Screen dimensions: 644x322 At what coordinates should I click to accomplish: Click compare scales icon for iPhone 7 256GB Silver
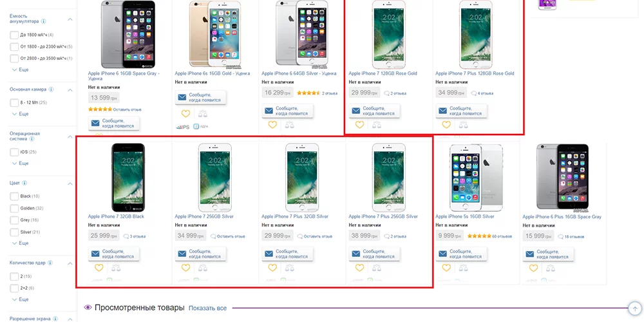(x=202, y=268)
